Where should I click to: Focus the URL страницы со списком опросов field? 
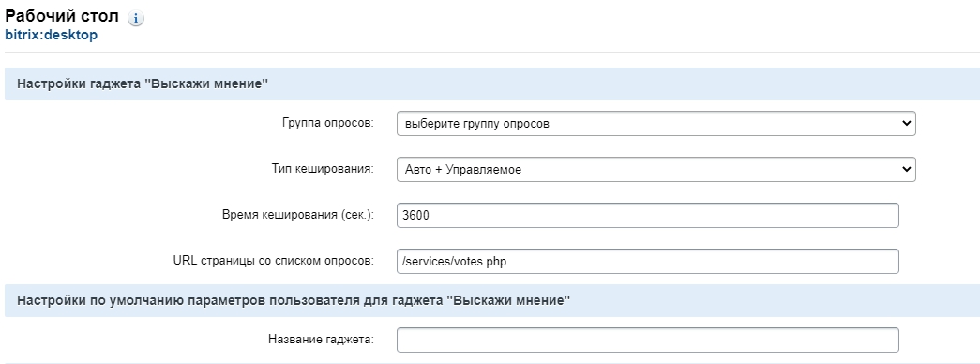(x=647, y=262)
